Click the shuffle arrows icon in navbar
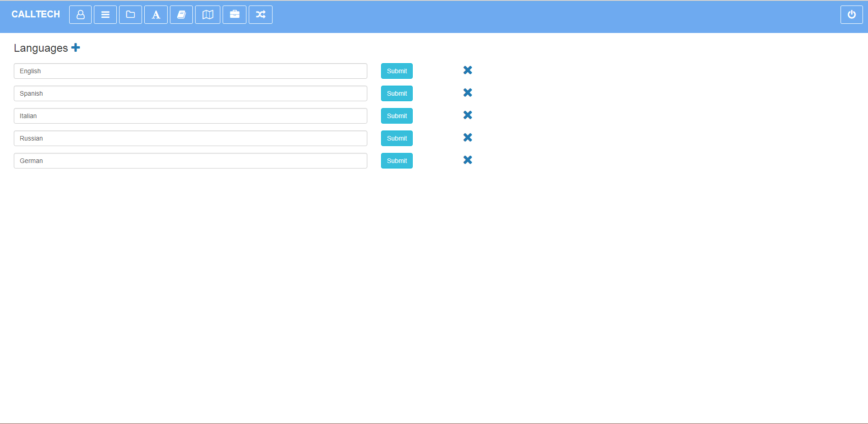This screenshot has height=424, width=868. pos(261,15)
